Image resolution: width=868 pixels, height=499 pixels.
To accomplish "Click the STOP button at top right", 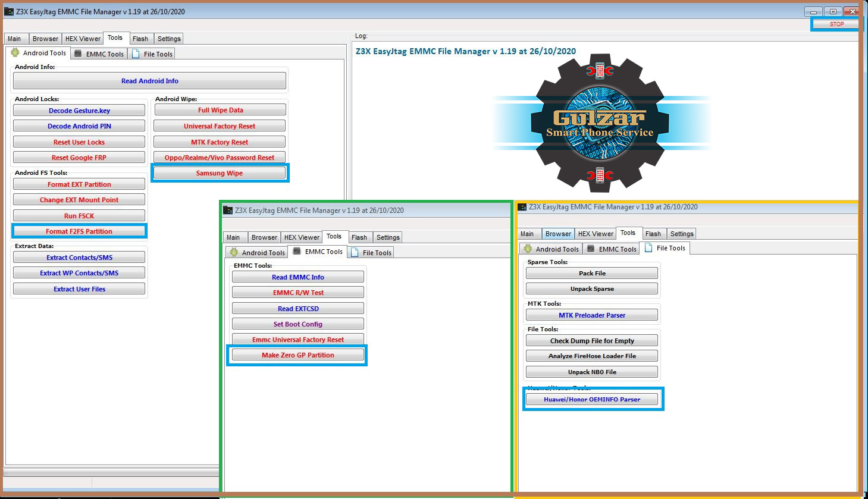I will [x=836, y=24].
